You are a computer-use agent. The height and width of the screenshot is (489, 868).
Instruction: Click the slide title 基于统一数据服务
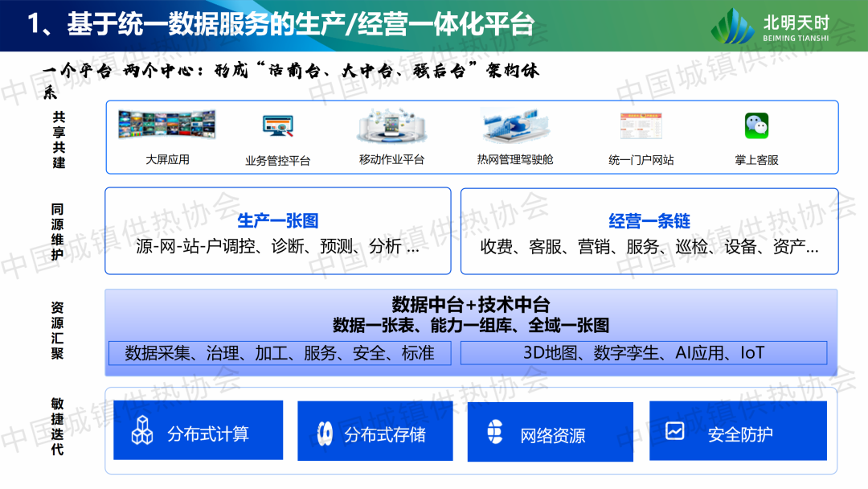(x=281, y=24)
